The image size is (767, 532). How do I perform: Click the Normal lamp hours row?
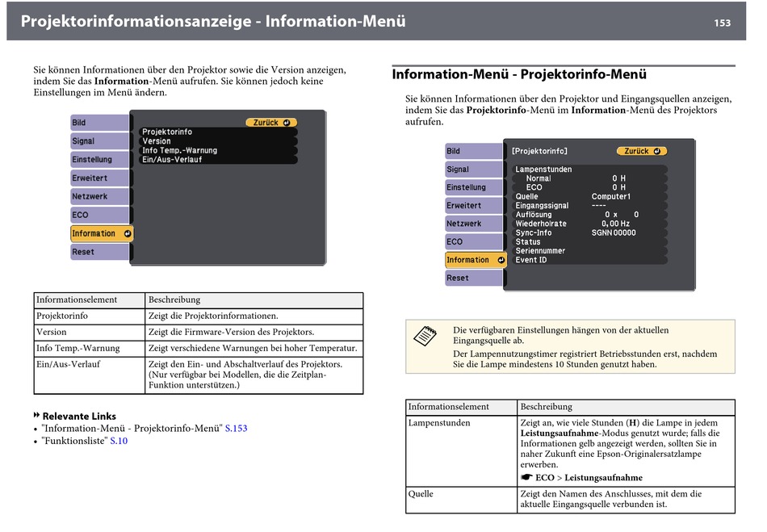[589, 178]
